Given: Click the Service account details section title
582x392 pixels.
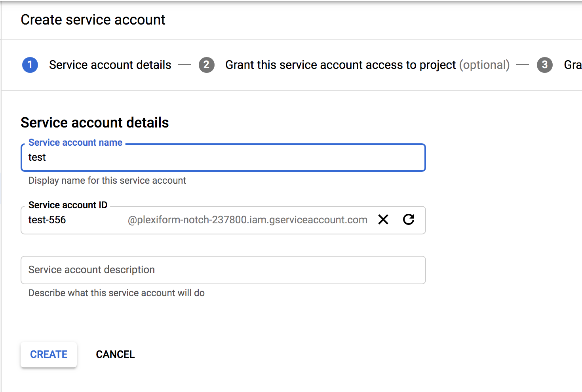Looking at the screenshot, I should pyautogui.click(x=95, y=123).
